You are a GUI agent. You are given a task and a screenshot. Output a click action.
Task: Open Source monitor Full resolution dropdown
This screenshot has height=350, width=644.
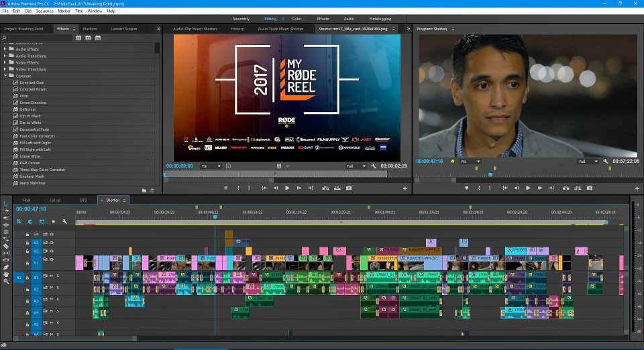point(356,166)
